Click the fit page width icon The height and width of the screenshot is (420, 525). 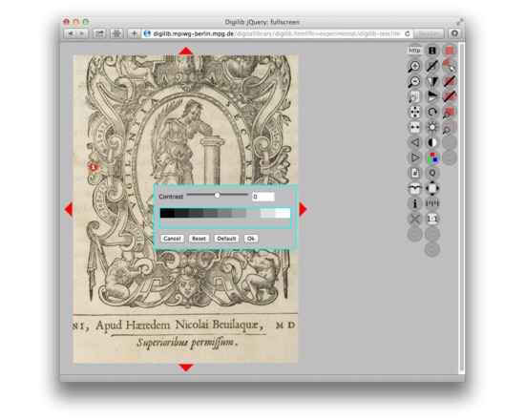[x=415, y=127]
